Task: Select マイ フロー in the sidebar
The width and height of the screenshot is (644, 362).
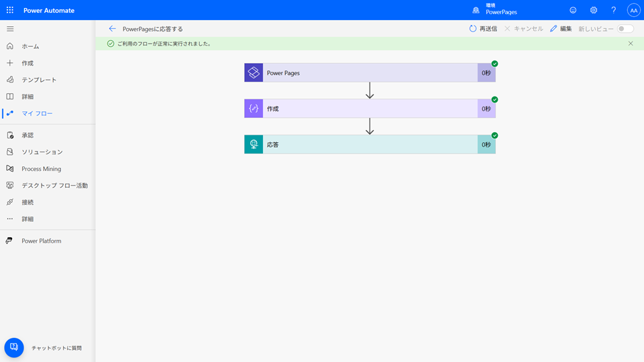Action: pyautogui.click(x=37, y=113)
